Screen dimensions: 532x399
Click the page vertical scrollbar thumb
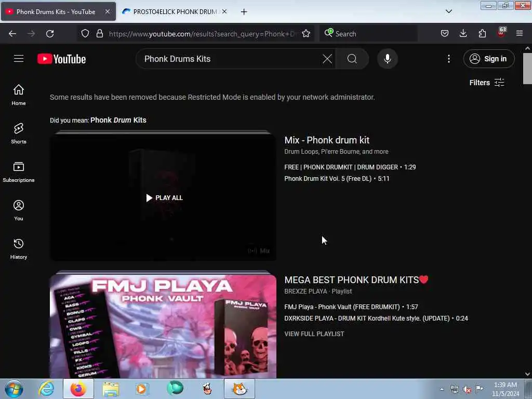click(527, 69)
